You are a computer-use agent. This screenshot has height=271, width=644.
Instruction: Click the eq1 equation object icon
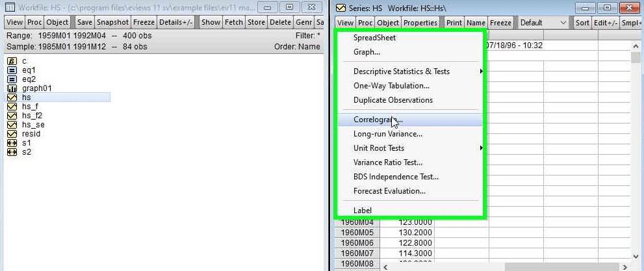coord(11,70)
